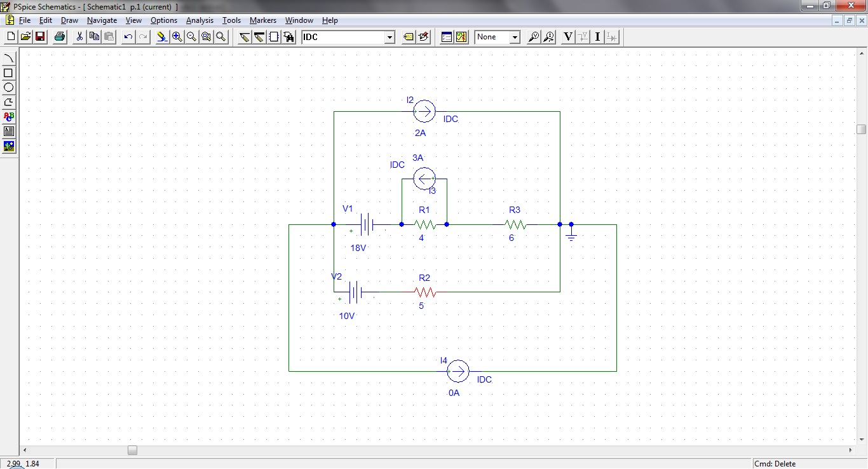
Task: Redraw the schematic page
Action: tap(162, 37)
